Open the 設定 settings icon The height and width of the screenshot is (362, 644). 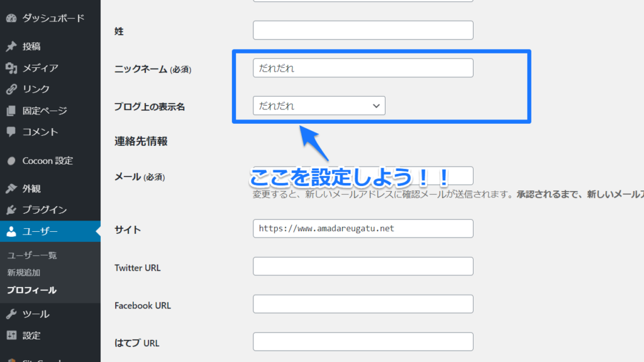(x=11, y=336)
